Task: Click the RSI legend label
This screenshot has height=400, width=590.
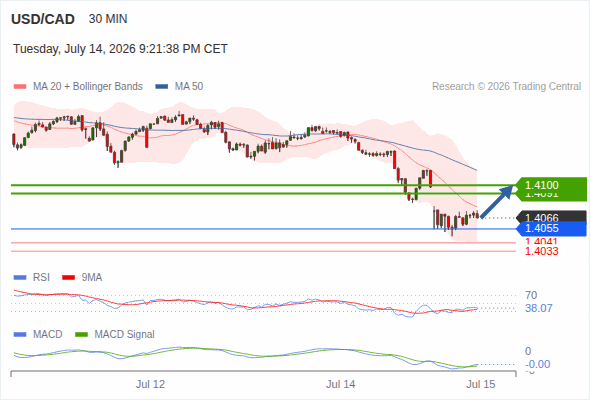Action: [x=41, y=278]
